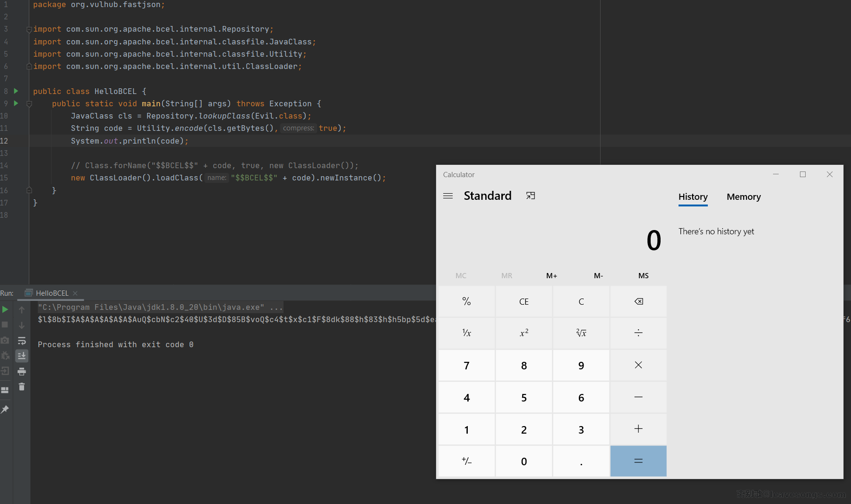
Task: Click the print icon in Run panel
Action: [22, 372]
